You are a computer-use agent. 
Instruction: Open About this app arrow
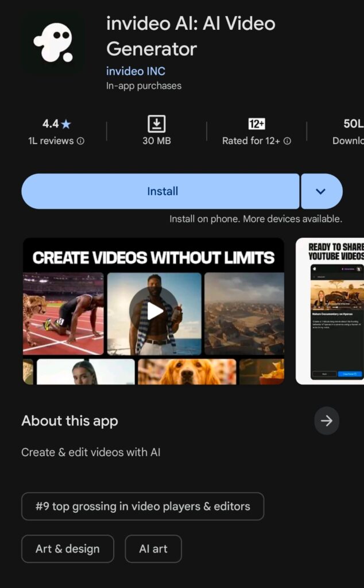tap(327, 421)
